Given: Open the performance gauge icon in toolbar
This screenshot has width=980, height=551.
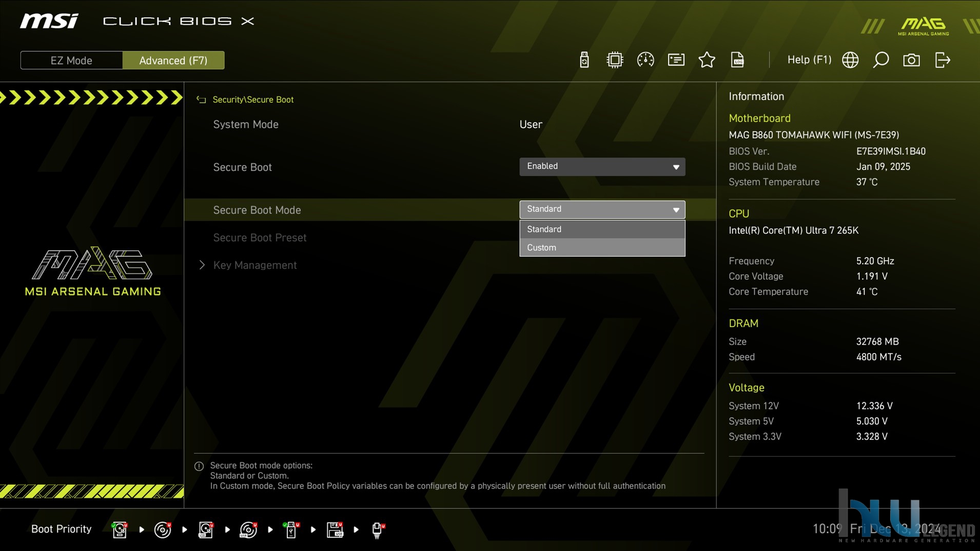Looking at the screenshot, I should click(645, 60).
